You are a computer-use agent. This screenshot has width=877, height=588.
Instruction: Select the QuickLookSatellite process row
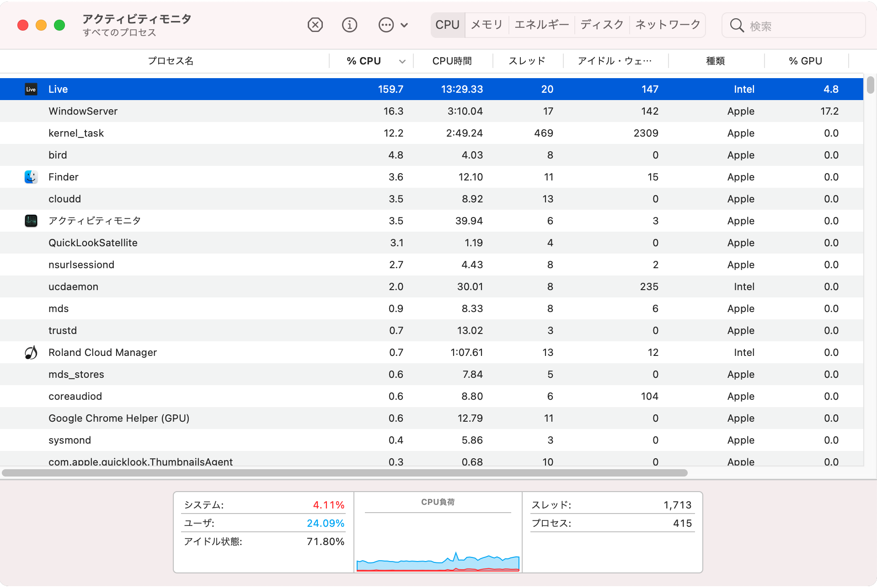coord(432,243)
